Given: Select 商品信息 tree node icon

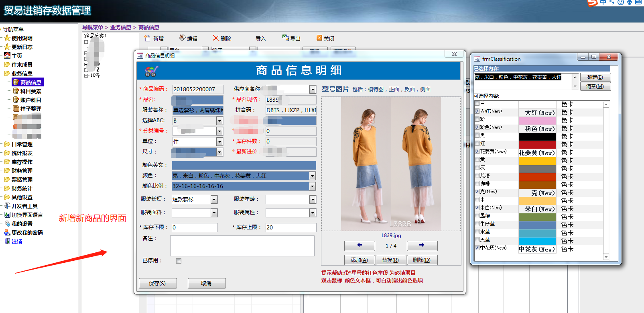Looking at the screenshot, I should [16, 82].
